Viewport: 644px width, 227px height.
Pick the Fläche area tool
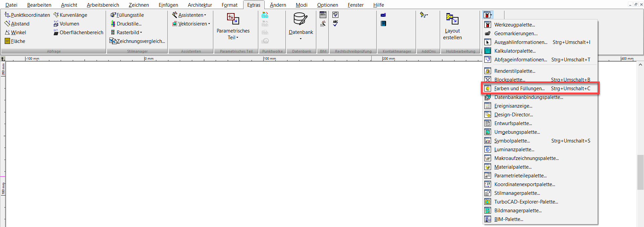(15, 41)
